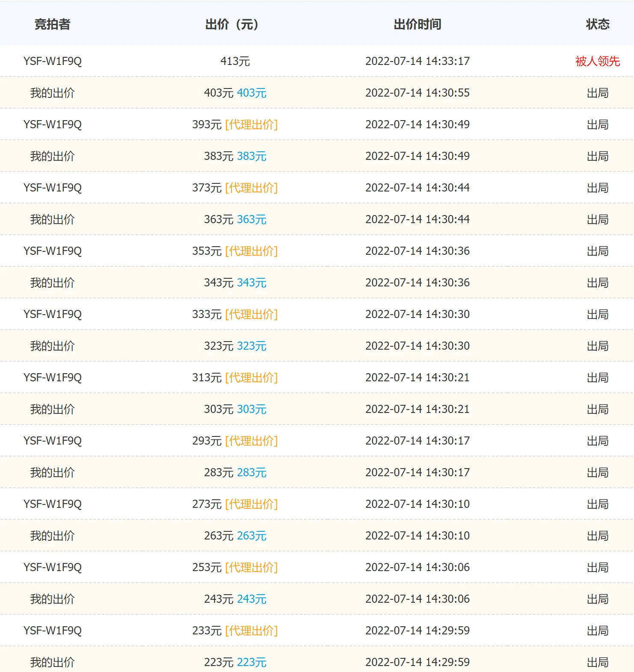
Task: Open the blue 363元 bid link
Action: tap(252, 219)
